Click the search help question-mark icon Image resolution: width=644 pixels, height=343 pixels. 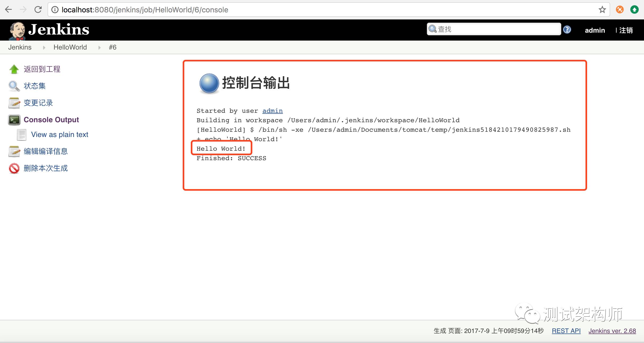[567, 30]
